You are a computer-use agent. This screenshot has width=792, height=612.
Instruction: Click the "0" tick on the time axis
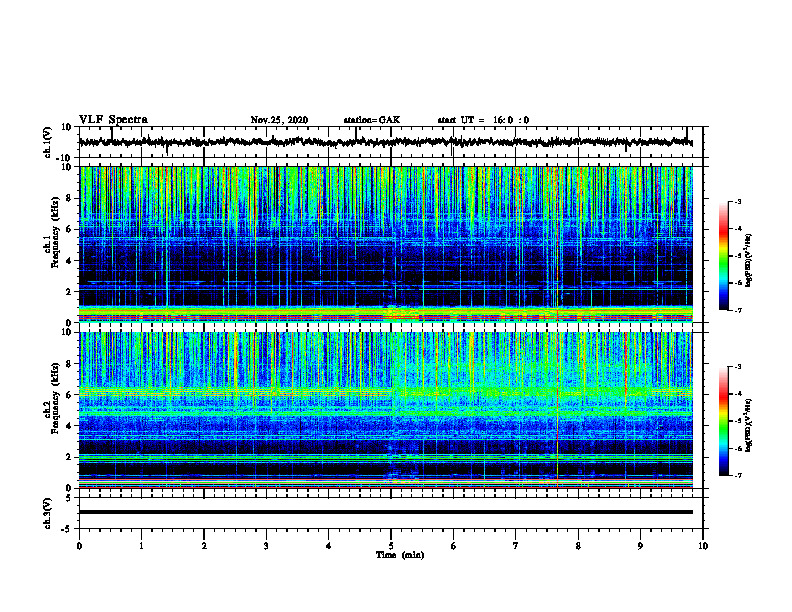tap(79, 546)
